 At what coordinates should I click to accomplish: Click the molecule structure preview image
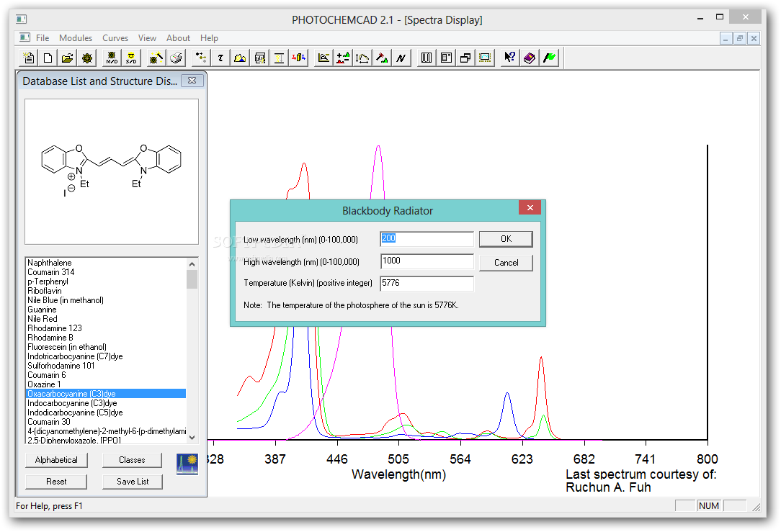click(112, 171)
